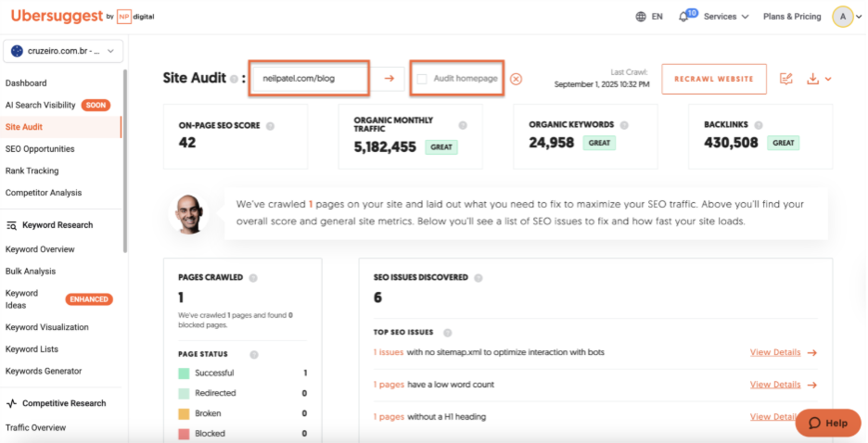
Task: Click the download export icon
Action: (x=812, y=79)
